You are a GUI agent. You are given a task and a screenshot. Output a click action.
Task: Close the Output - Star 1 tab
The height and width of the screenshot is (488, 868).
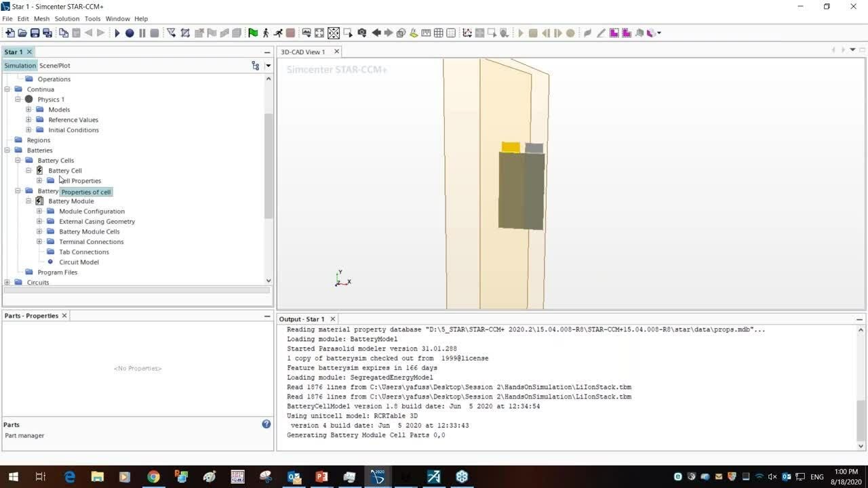pos(333,319)
